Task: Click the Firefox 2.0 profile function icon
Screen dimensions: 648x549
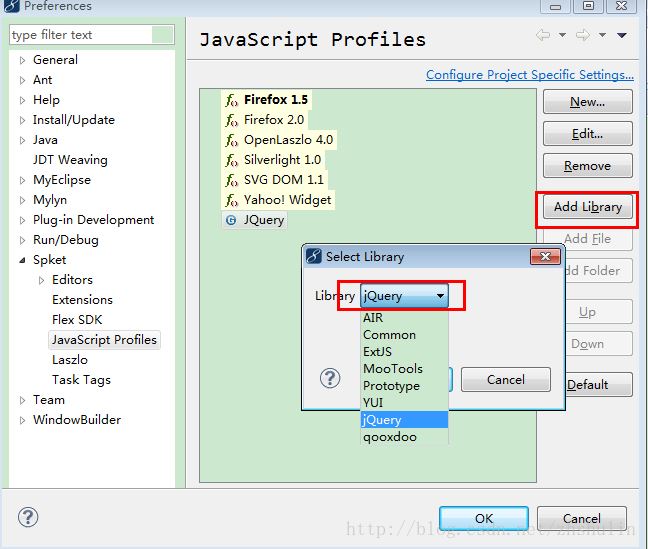Action: click(x=231, y=120)
